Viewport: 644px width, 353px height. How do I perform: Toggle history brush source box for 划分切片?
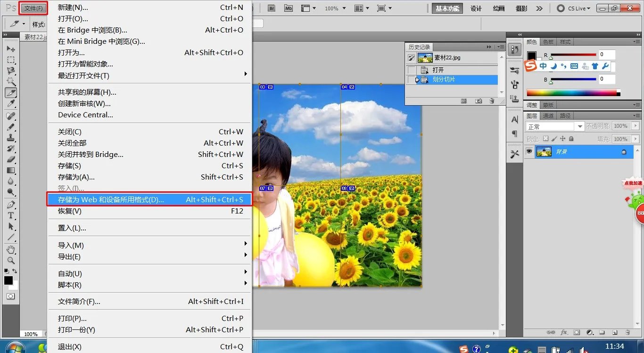(x=412, y=80)
